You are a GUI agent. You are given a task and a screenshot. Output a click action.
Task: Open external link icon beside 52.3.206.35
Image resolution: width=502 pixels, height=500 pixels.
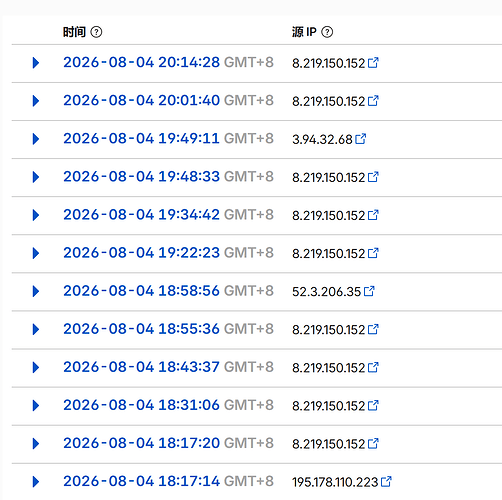point(369,291)
